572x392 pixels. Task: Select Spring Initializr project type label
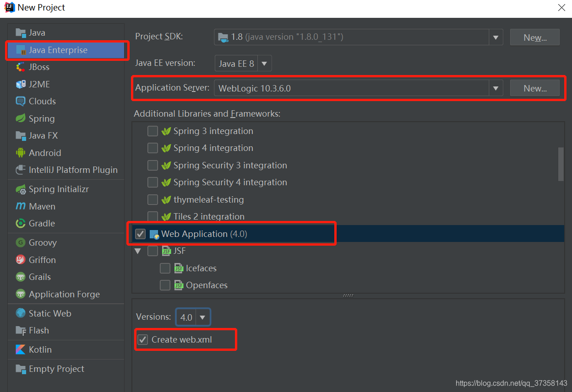tap(59, 189)
